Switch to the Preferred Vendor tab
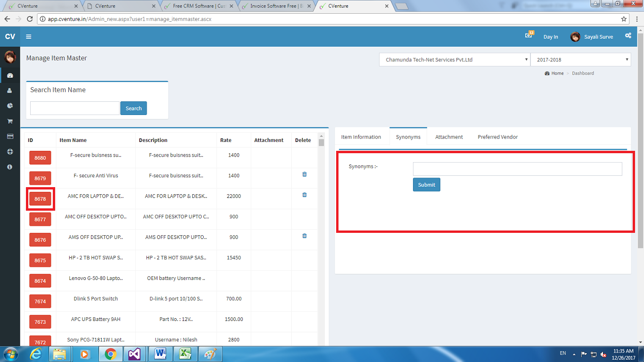 click(x=498, y=137)
